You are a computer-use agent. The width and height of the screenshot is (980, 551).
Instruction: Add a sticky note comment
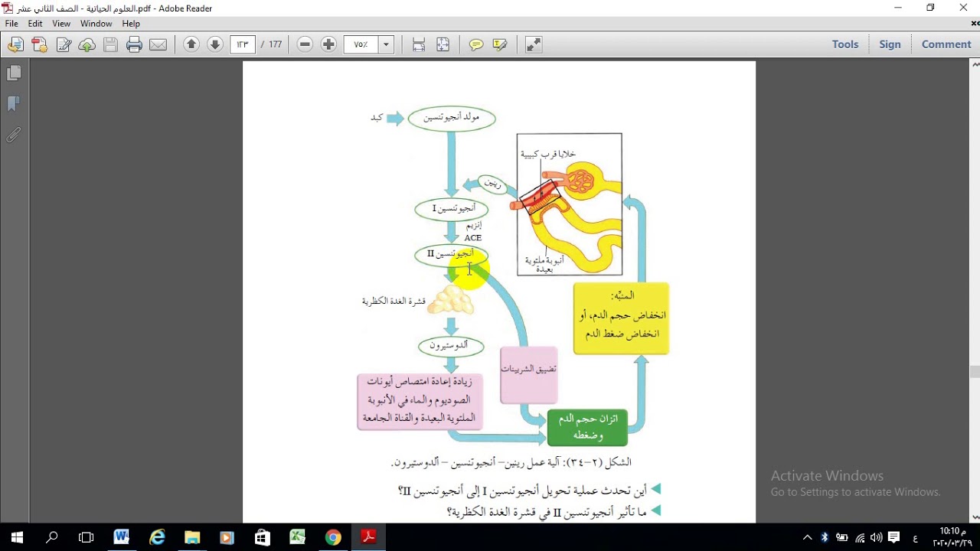[476, 44]
